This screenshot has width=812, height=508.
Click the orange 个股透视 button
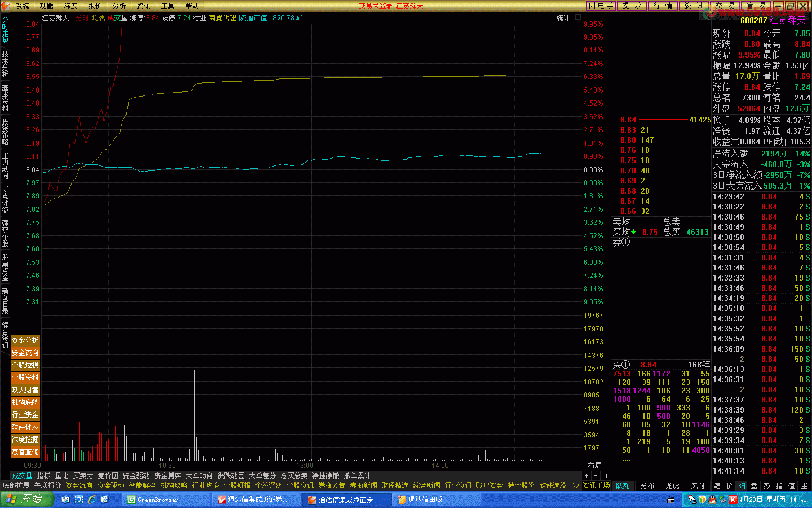pos(25,365)
